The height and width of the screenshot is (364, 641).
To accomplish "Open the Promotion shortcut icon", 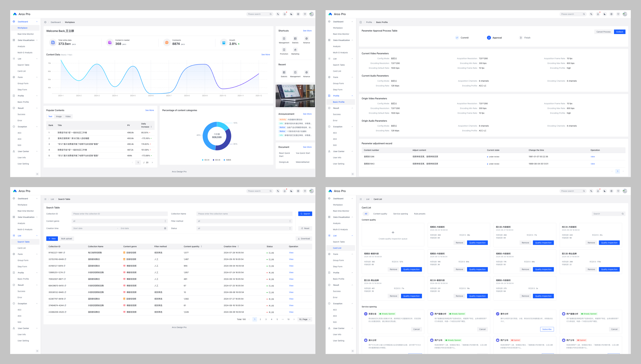I will [284, 50].
